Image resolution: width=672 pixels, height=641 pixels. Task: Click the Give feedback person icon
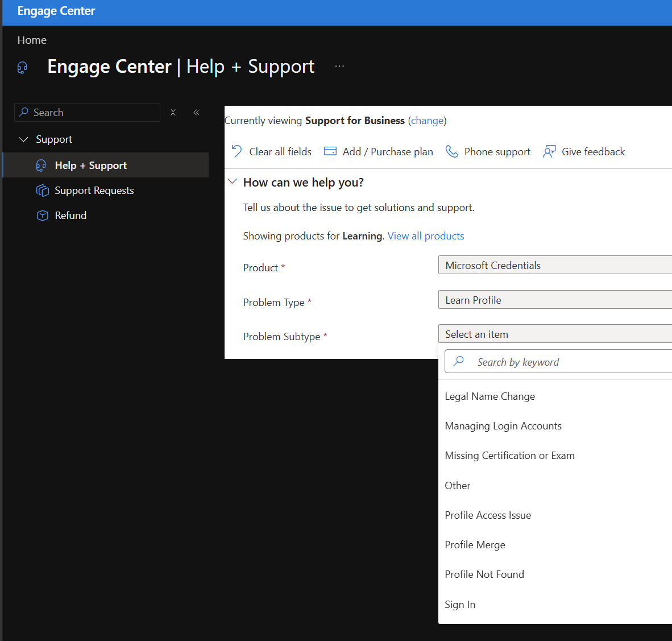549,151
